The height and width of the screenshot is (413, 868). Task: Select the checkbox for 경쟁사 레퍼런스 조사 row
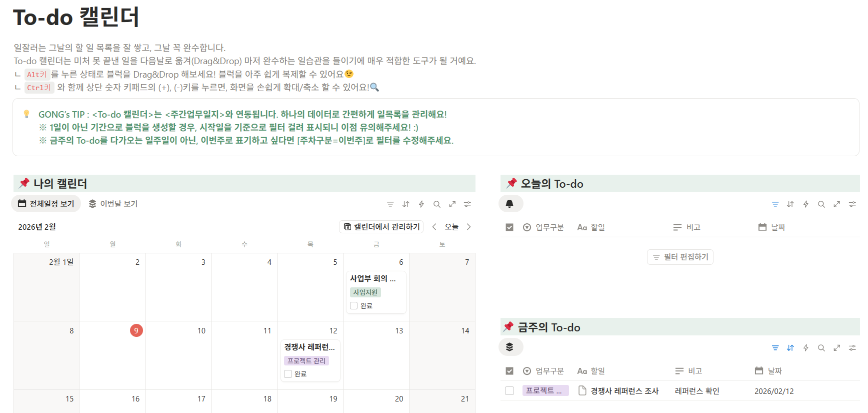tap(509, 391)
